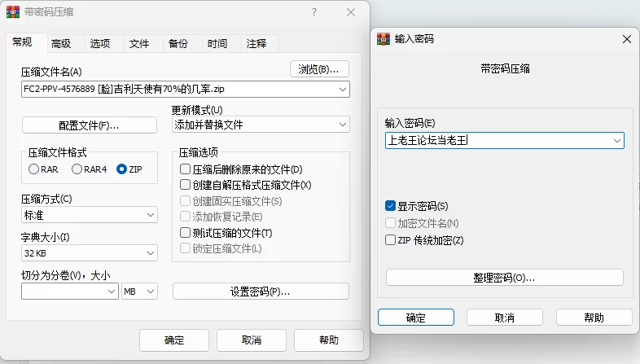Viewport: 640px width, 364px height.
Task: Close the 输入密码 dialog
Action: coord(626,38)
